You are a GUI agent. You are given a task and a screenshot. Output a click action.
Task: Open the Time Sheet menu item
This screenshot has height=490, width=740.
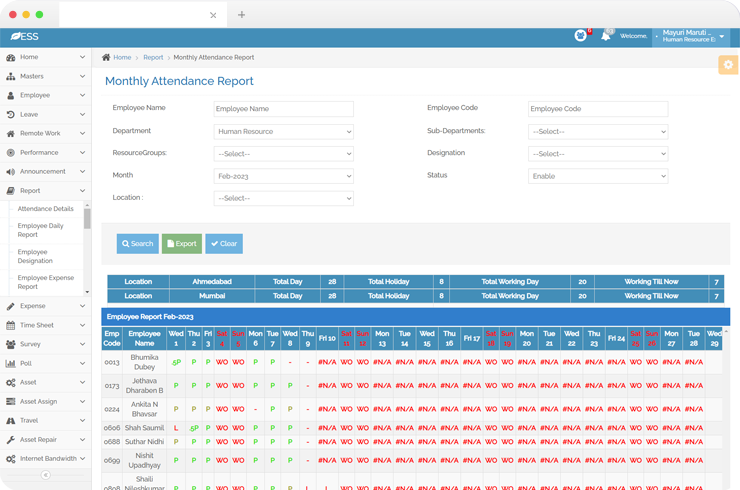[x=45, y=325]
